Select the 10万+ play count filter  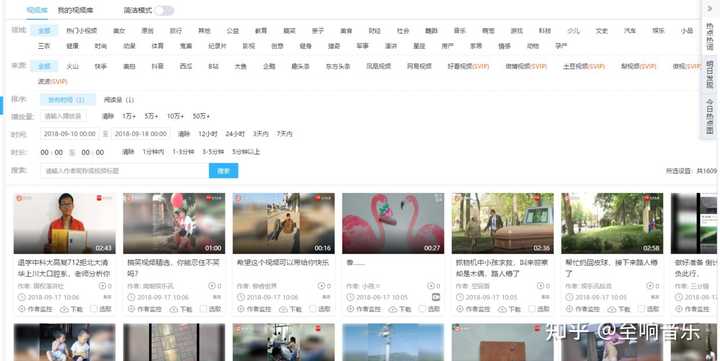point(175,116)
